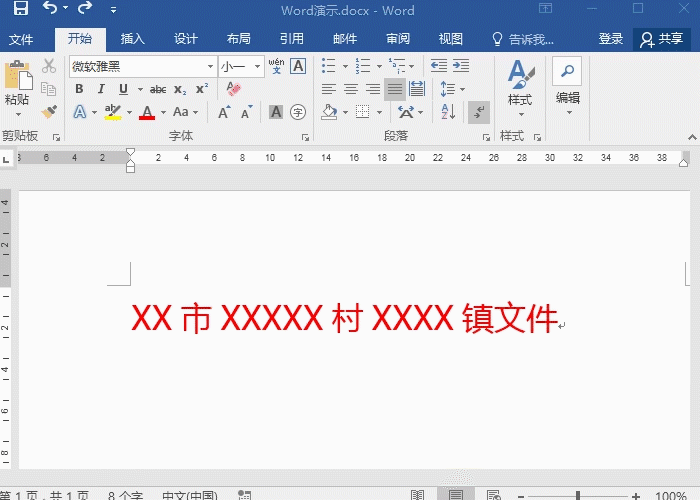Click the grow font size icon

coord(224,112)
